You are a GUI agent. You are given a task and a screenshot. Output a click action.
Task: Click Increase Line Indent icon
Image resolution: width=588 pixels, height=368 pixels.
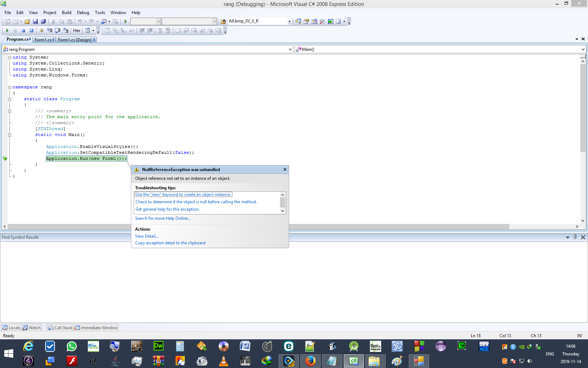pos(150,30)
